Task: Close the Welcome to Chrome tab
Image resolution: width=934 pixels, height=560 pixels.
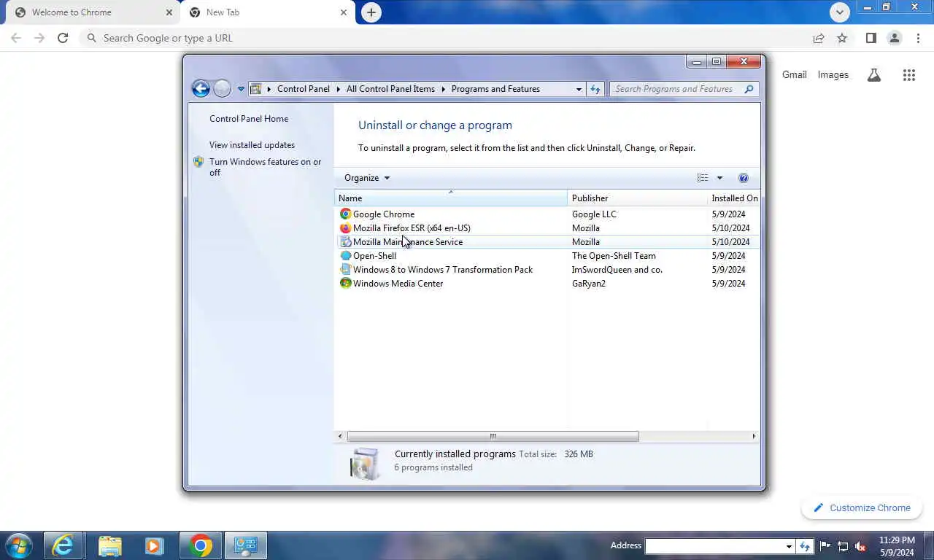Action: pyautogui.click(x=169, y=12)
